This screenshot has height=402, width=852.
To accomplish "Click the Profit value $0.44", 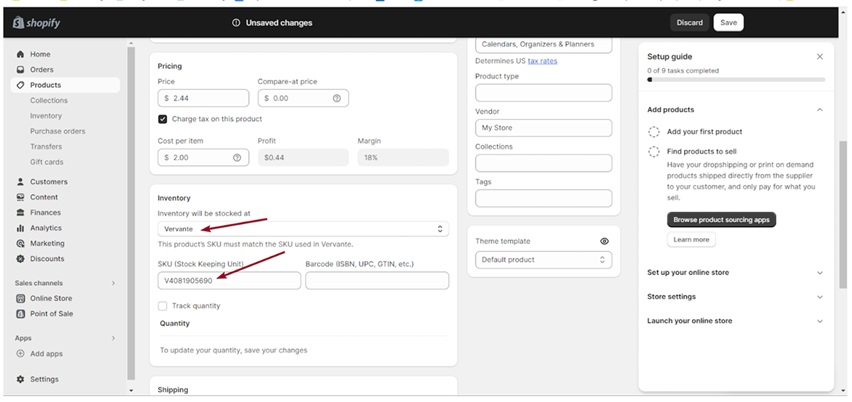I will click(303, 158).
